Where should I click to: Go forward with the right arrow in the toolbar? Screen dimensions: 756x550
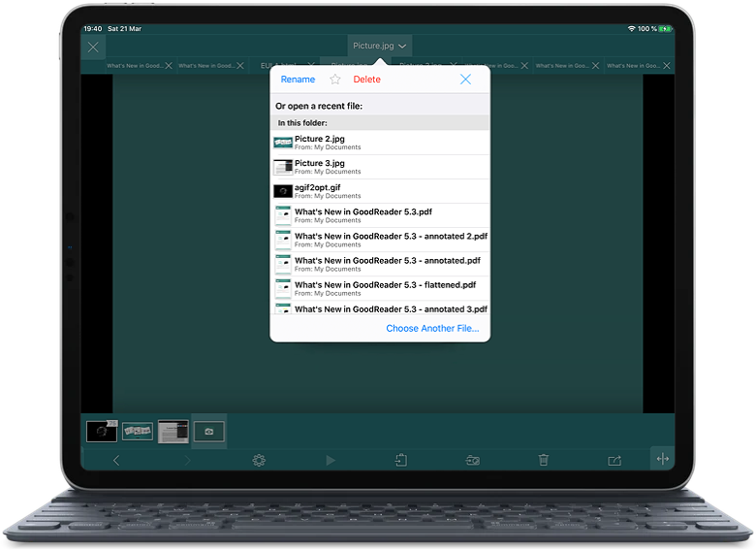tap(188, 460)
